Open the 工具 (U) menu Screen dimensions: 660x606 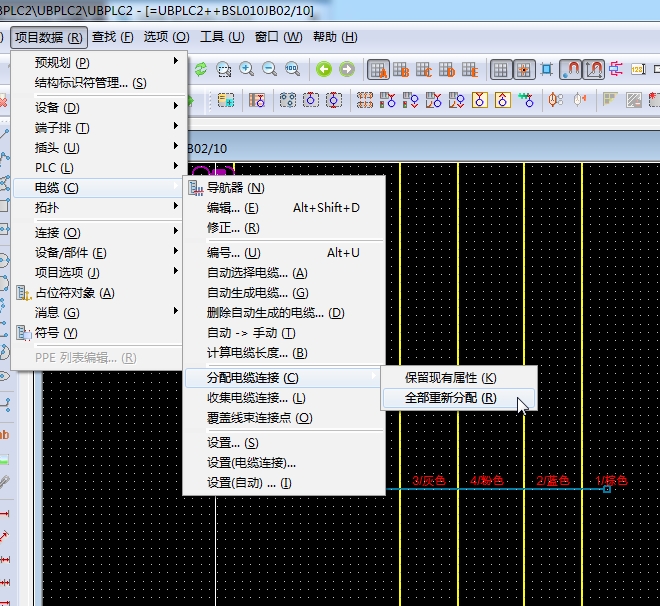pos(222,37)
